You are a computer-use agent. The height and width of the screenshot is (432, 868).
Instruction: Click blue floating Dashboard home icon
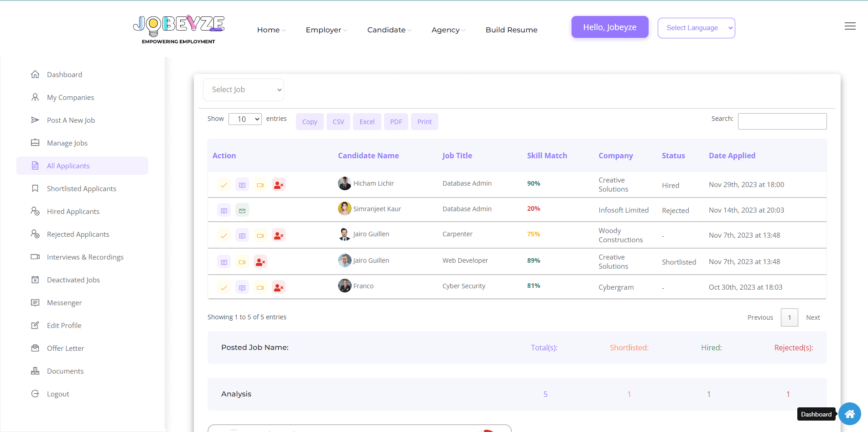[x=849, y=414]
